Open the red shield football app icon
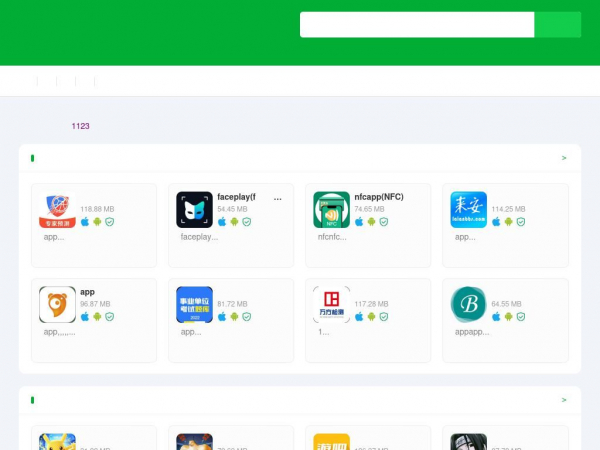The width and height of the screenshot is (600, 450). (x=57, y=210)
